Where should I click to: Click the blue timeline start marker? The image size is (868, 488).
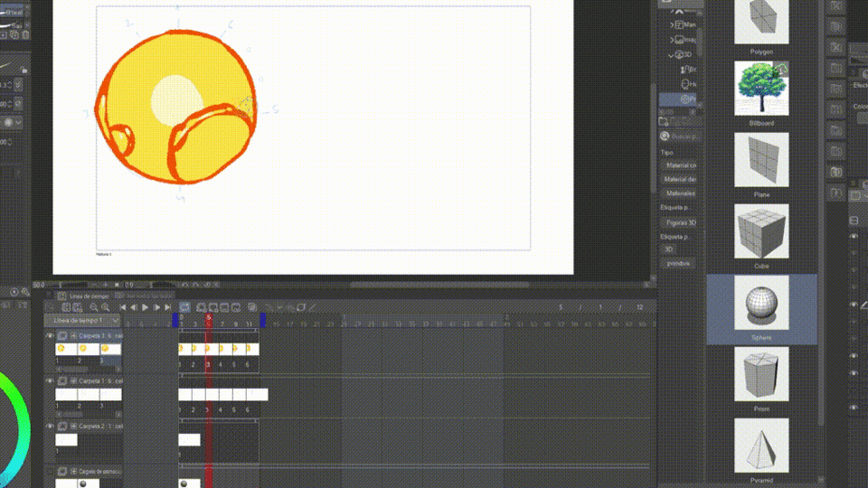(x=175, y=320)
